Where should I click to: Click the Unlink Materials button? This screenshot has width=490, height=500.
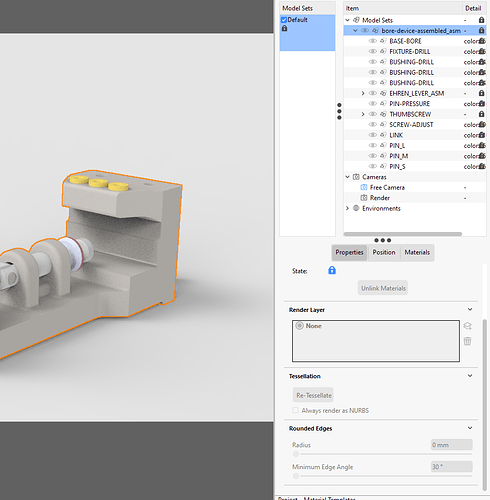383,288
